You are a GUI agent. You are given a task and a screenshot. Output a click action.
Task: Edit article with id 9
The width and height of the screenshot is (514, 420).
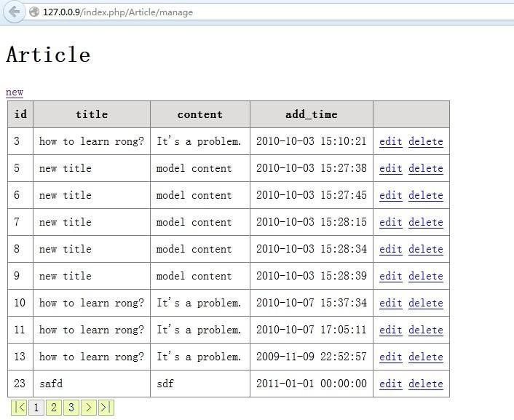point(391,276)
